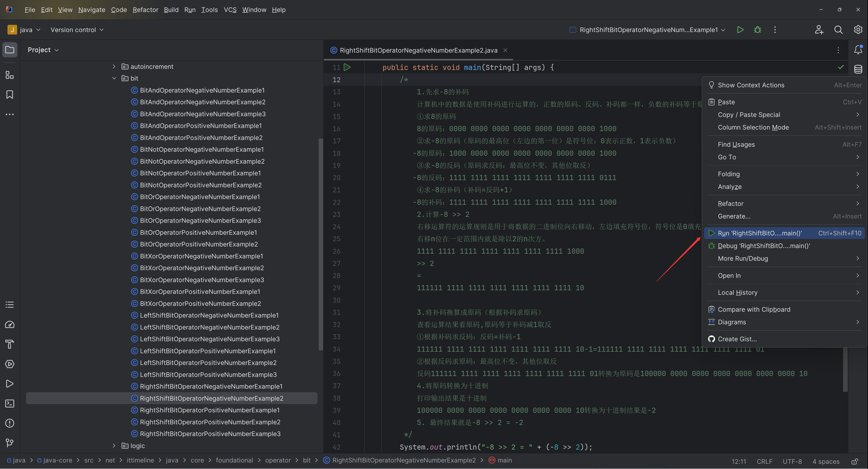
Task: Open the Services tool window icon
Action: pyautogui.click(x=10, y=364)
